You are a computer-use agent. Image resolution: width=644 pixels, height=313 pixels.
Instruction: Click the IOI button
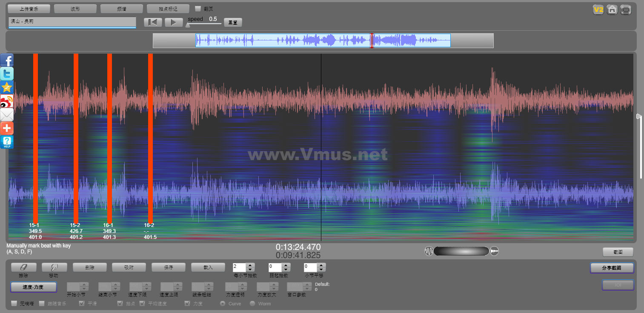tap(618, 285)
